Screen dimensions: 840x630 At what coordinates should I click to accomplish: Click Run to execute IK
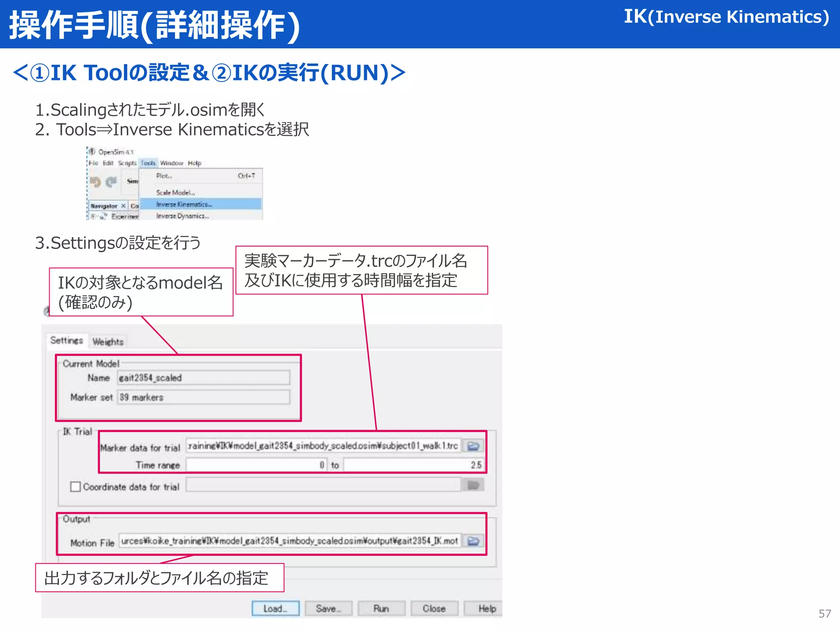point(381,609)
